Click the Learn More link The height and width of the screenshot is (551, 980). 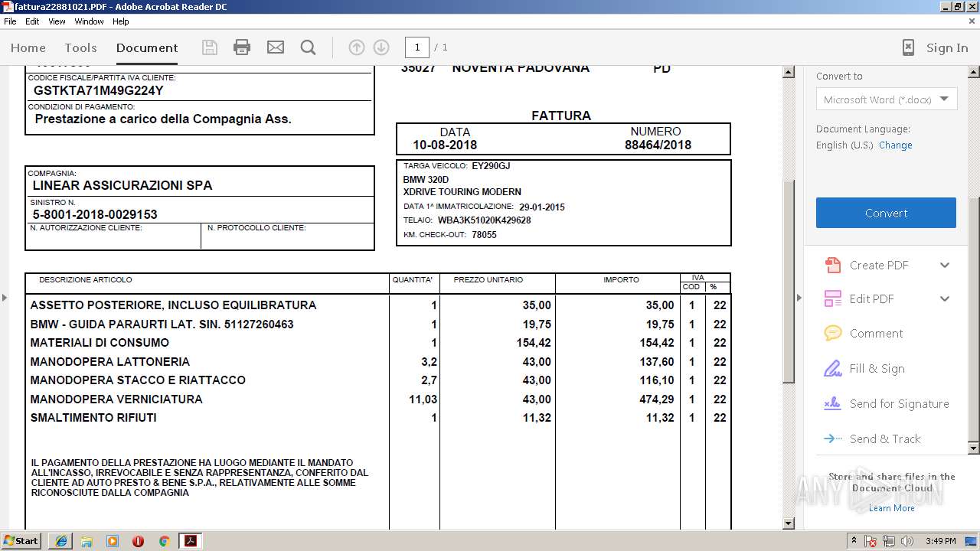click(x=891, y=508)
